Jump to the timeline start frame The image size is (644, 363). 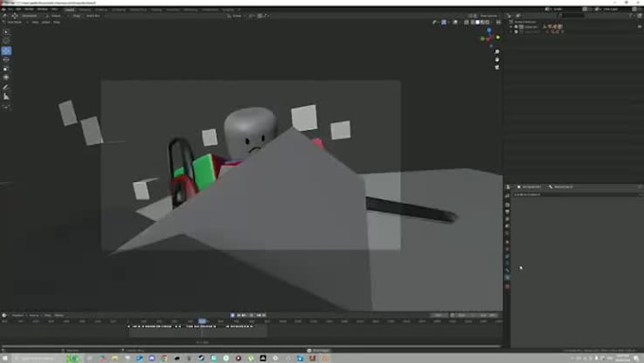tap(239, 315)
